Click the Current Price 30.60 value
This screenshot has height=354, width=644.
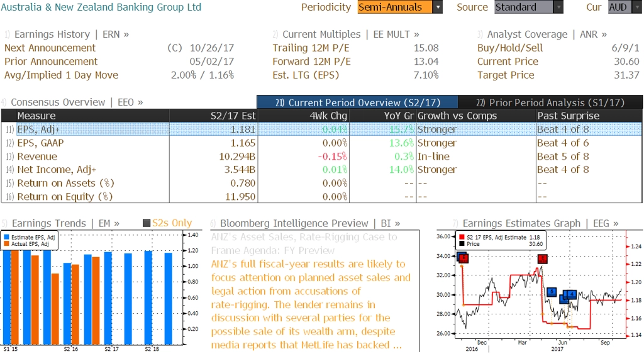pos(627,62)
